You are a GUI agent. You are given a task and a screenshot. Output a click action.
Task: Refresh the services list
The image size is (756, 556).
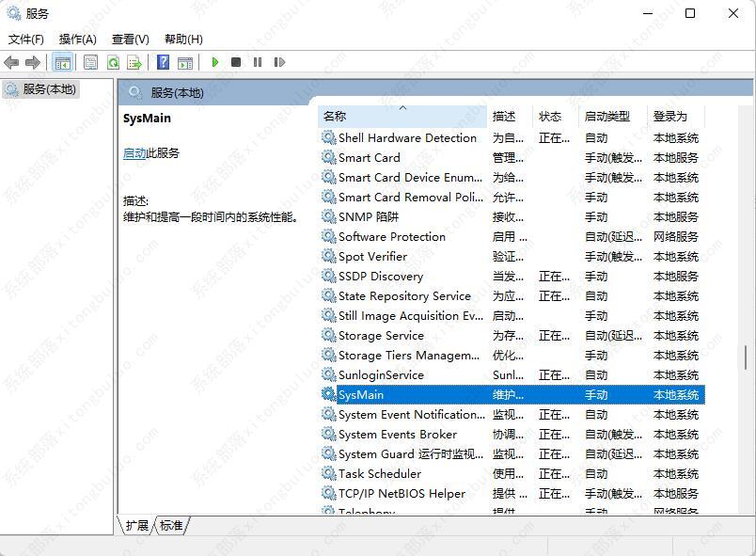113,62
